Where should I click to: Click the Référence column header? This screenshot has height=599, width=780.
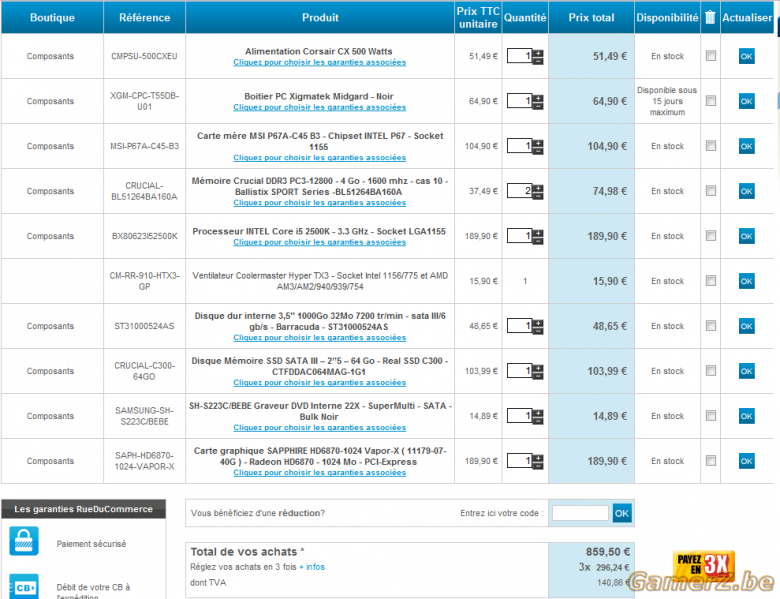pyautogui.click(x=144, y=17)
